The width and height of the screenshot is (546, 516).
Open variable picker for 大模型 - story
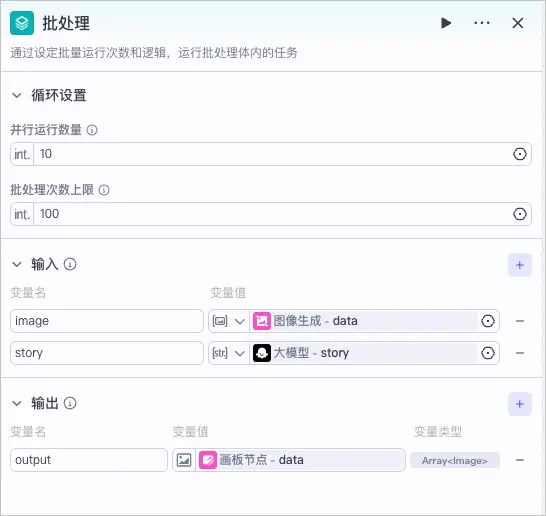488,353
